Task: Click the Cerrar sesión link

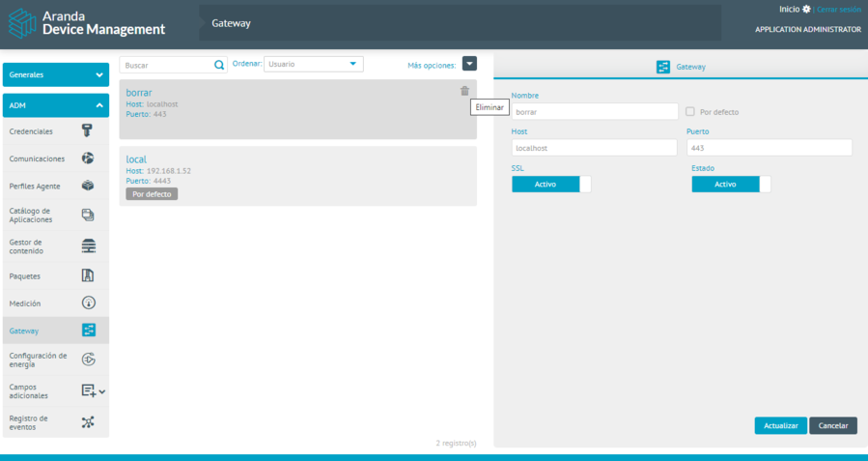Action: (838, 9)
